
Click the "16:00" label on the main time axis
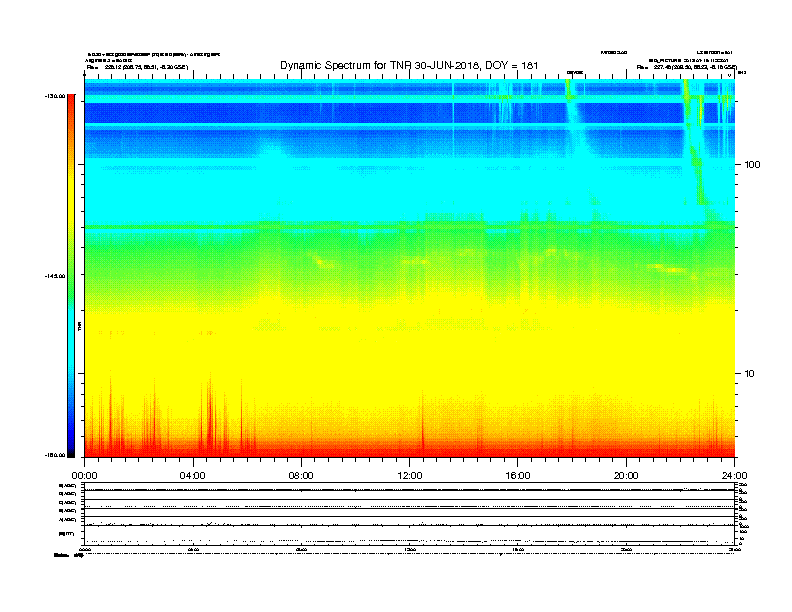(518, 476)
